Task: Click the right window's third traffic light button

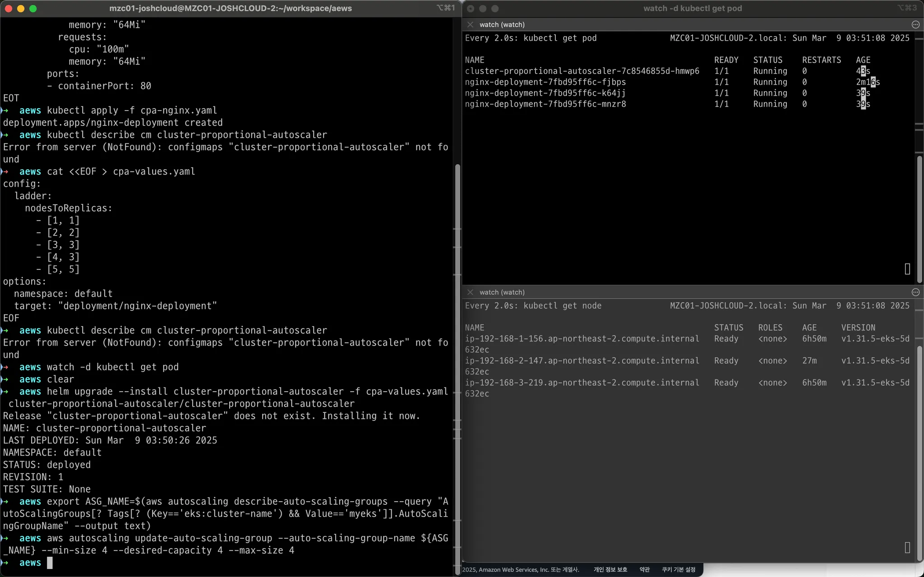Action: pyautogui.click(x=495, y=8)
